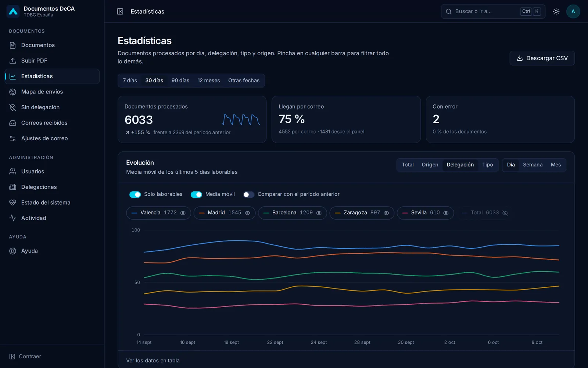Go to Mapa de envíos
Viewport: 588px width, 368px height.
pos(52,92)
